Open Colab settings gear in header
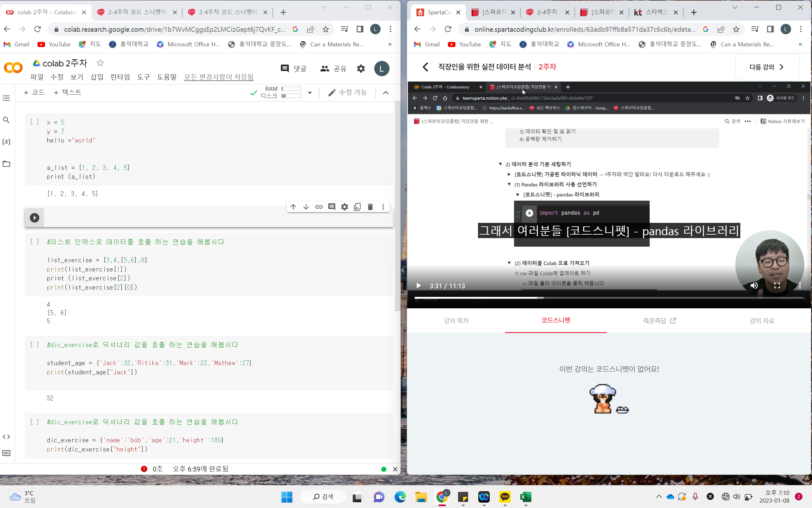The width and height of the screenshot is (812, 508). [x=361, y=69]
